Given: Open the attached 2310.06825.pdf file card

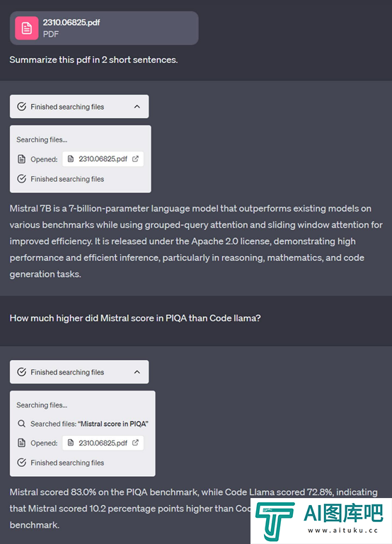Looking at the screenshot, I should tap(104, 28).
